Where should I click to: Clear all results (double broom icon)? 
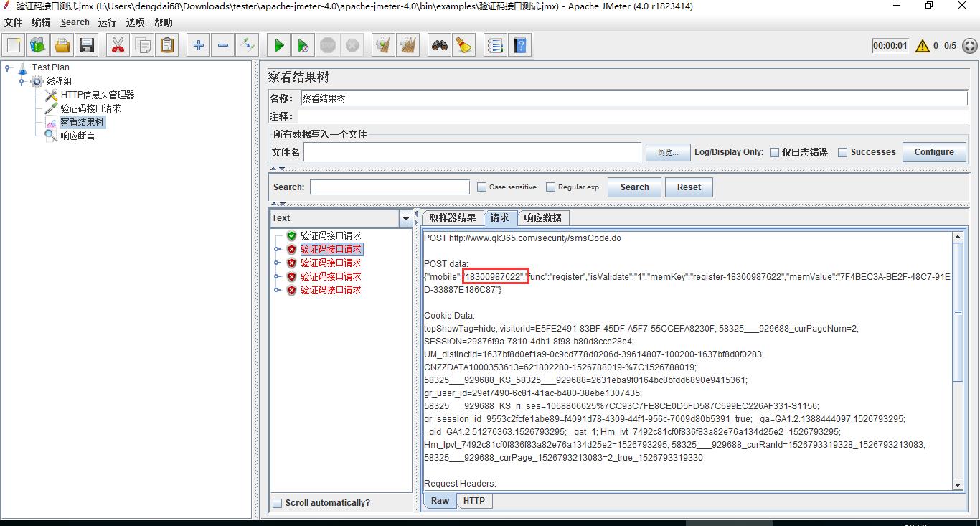[x=408, y=45]
